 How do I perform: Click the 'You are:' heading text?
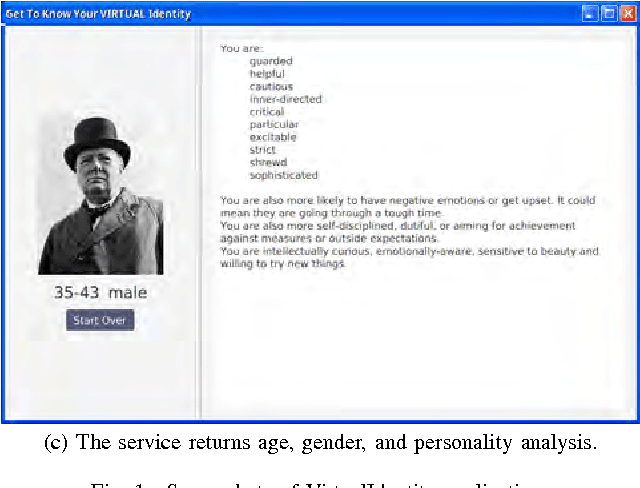pos(239,47)
